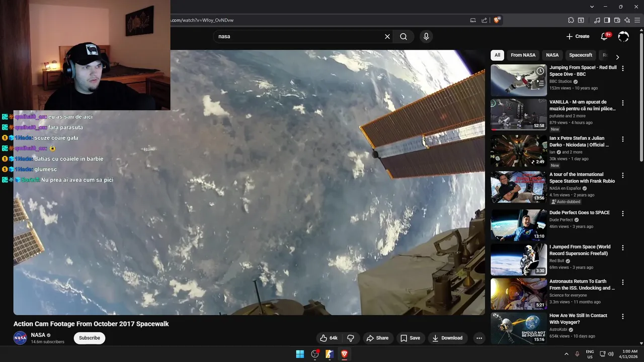Open the three-dot more actions under video

point(479,338)
